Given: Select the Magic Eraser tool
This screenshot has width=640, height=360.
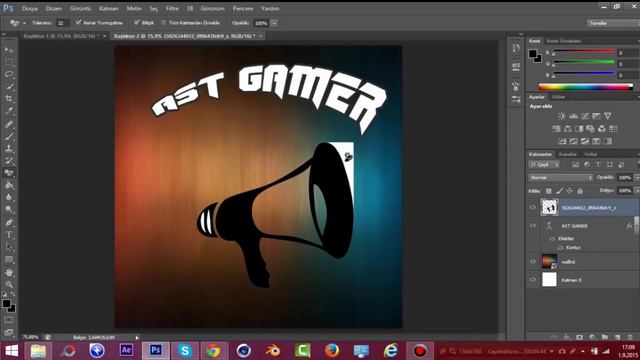Looking at the screenshot, I should (x=9, y=173).
